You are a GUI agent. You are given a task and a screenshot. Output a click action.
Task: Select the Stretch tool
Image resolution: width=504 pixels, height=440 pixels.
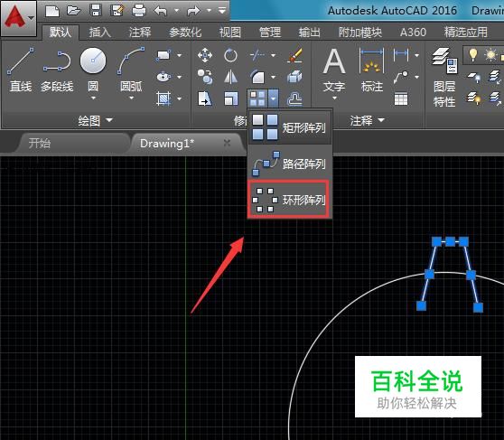205,98
